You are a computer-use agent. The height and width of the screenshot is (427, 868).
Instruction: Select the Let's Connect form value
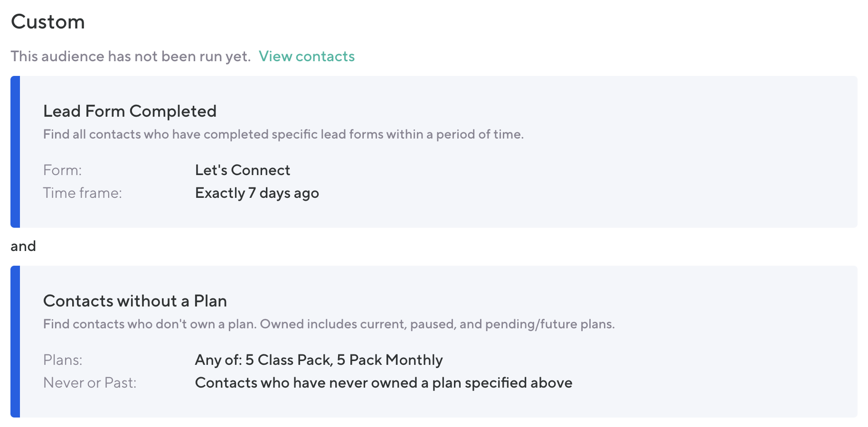click(242, 170)
